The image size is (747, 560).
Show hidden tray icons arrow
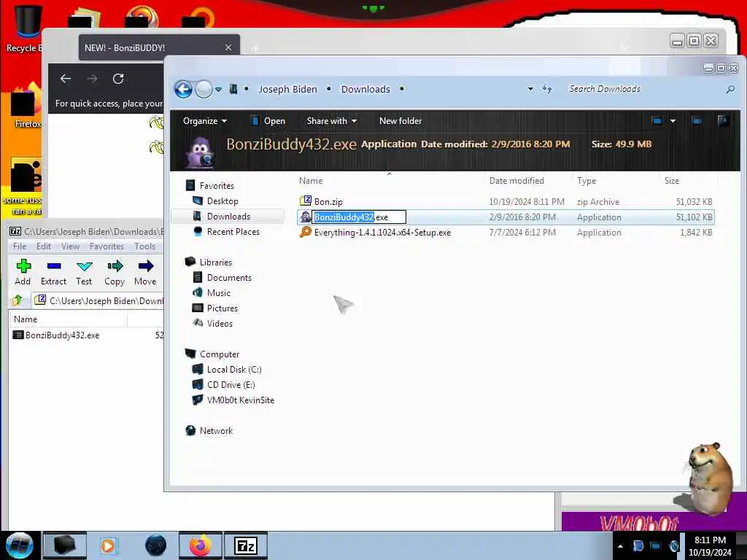pyautogui.click(x=620, y=546)
